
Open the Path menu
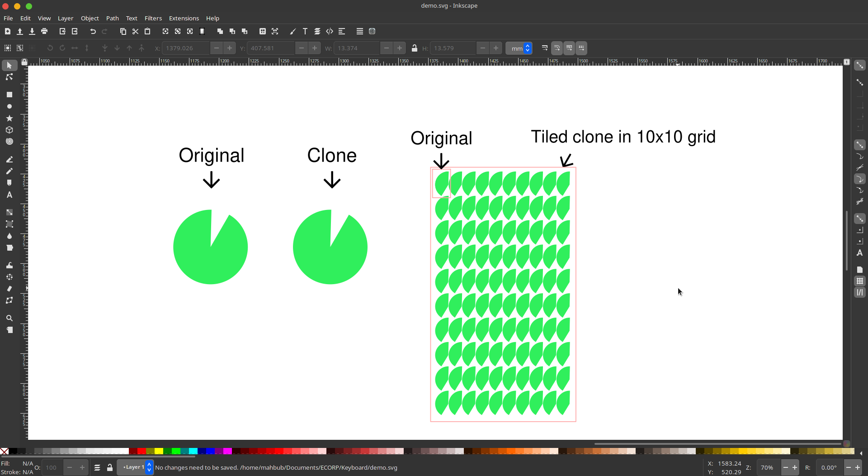[112, 18]
